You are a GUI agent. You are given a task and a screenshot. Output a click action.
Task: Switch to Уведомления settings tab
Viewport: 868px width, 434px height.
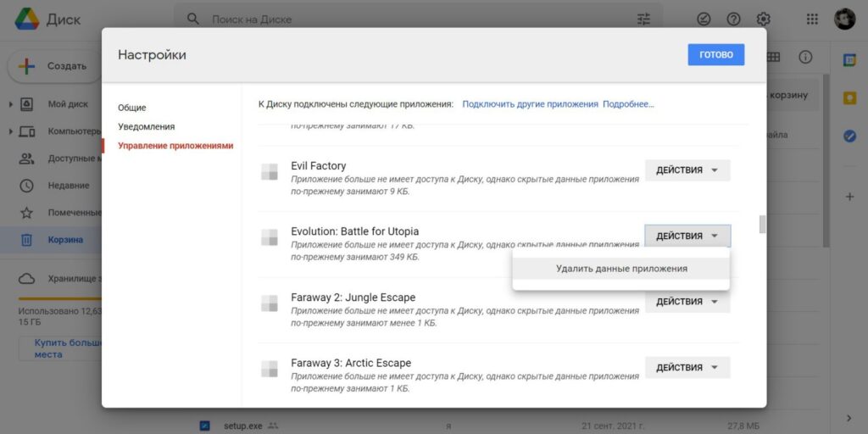tap(146, 127)
